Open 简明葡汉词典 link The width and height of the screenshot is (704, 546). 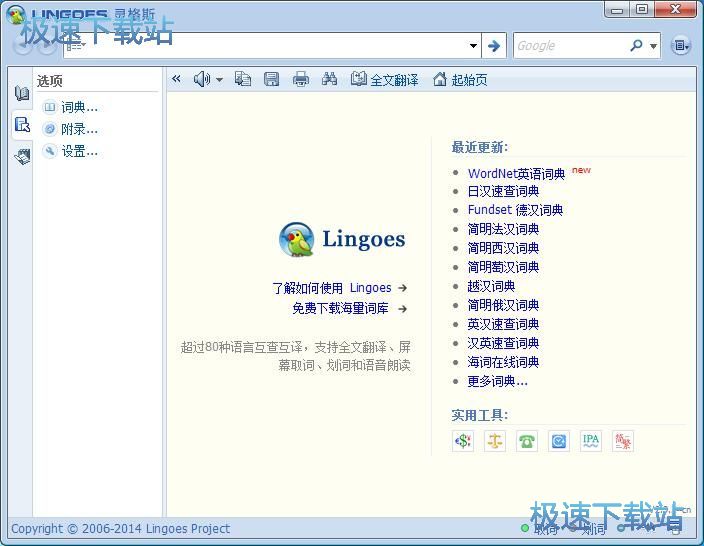click(503, 267)
